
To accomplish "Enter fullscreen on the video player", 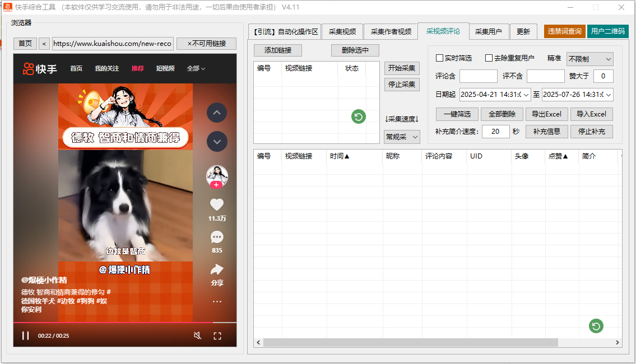I will coord(217,335).
